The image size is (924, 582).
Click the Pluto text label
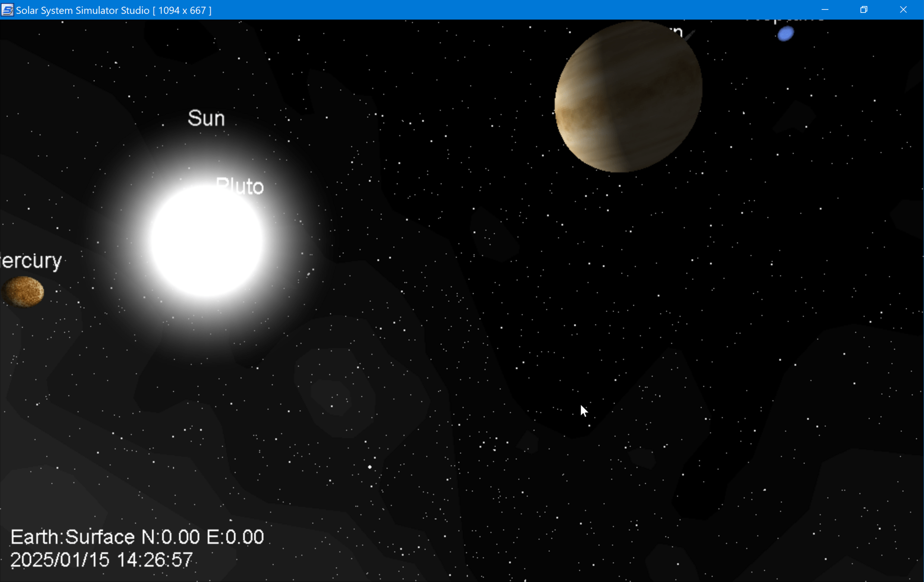click(240, 187)
